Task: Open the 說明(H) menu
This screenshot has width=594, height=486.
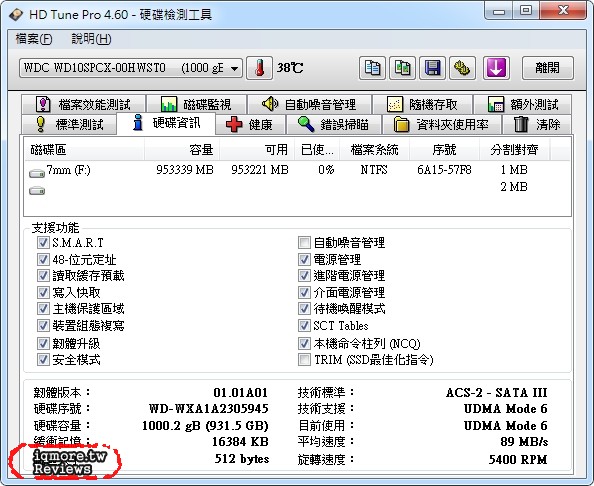Action: tap(91, 39)
